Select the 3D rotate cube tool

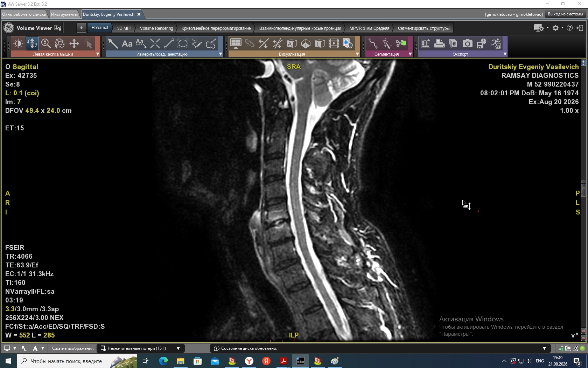[60, 44]
